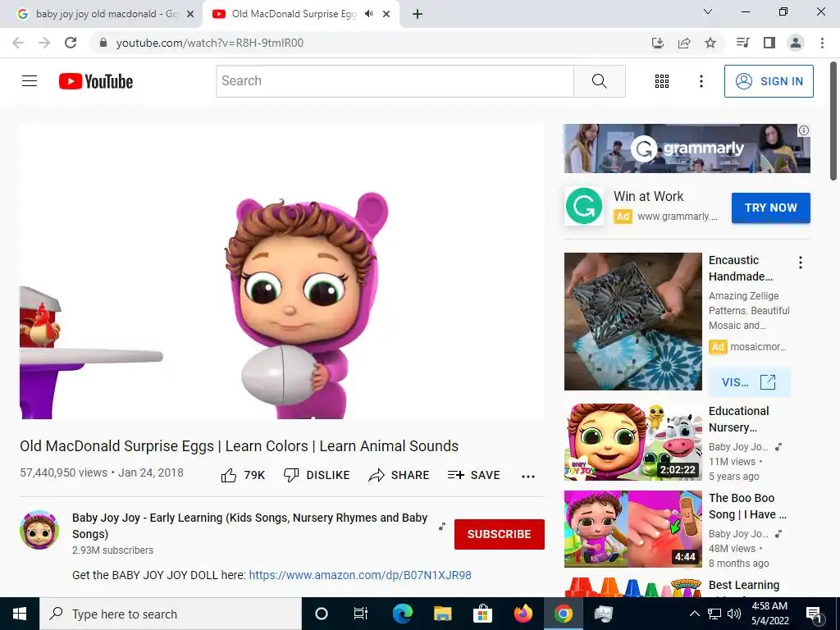Open the Chrome three-dot menu

click(x=822, y=43)
